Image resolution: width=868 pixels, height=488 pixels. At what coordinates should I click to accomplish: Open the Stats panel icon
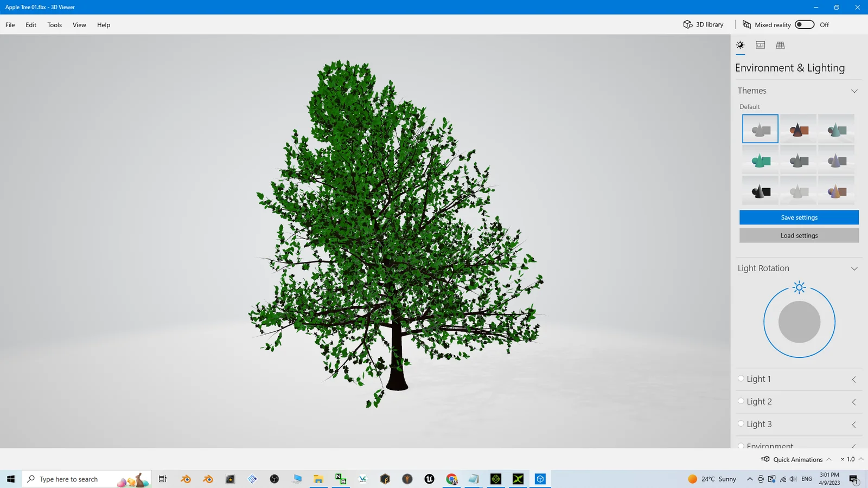pyautogui.click(x=759, y=46)
